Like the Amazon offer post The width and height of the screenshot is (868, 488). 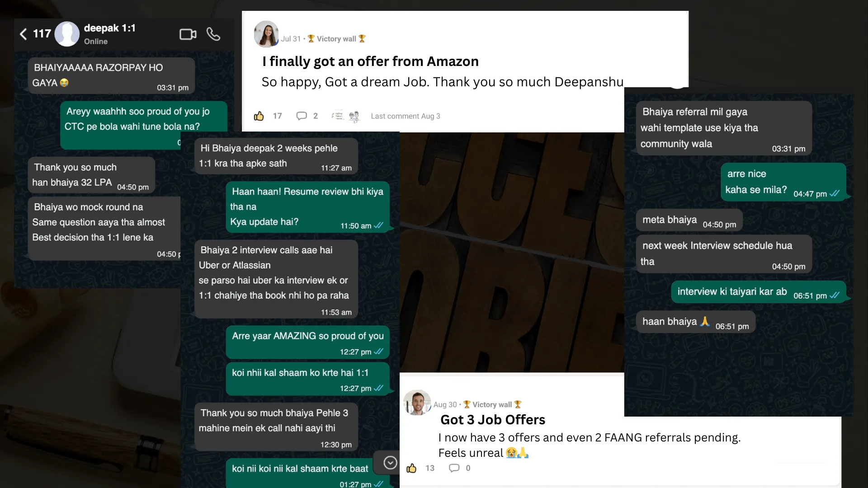259,116
